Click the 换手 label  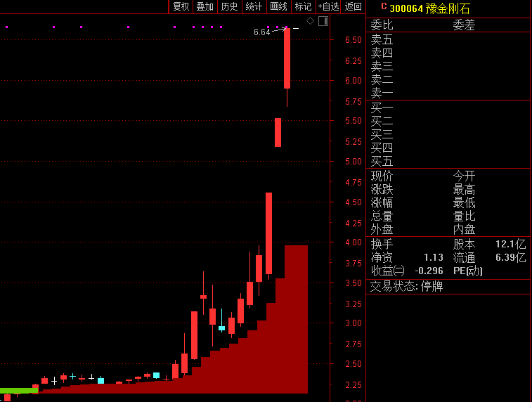382,245
